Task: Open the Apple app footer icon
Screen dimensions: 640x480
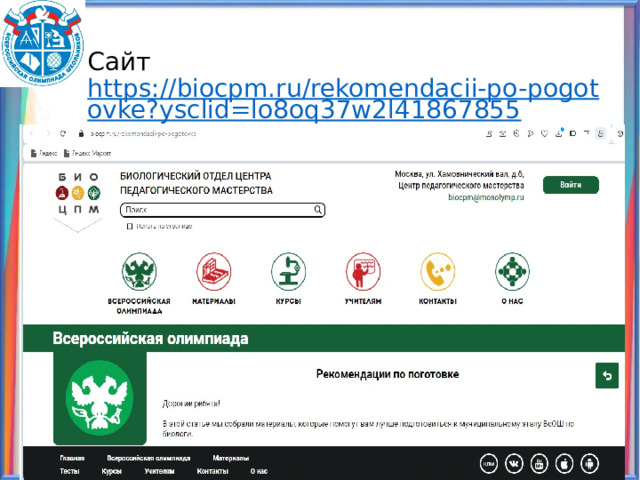Action: click(564, 464)
